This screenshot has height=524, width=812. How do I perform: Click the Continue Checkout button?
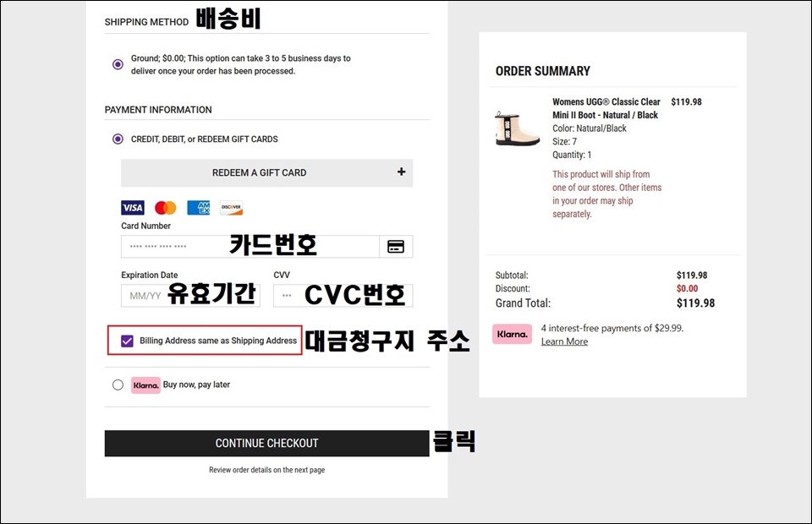pos(266,444)
